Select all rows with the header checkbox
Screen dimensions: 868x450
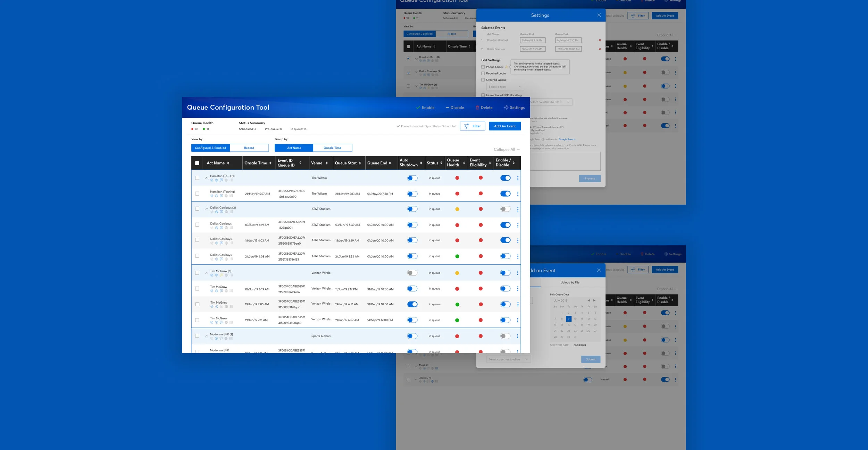point(197,163)
